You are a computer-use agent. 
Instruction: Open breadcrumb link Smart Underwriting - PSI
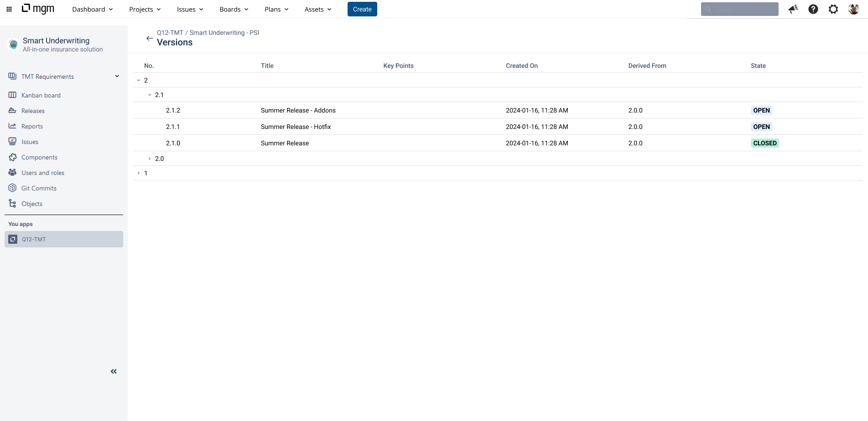coord(224,32)
